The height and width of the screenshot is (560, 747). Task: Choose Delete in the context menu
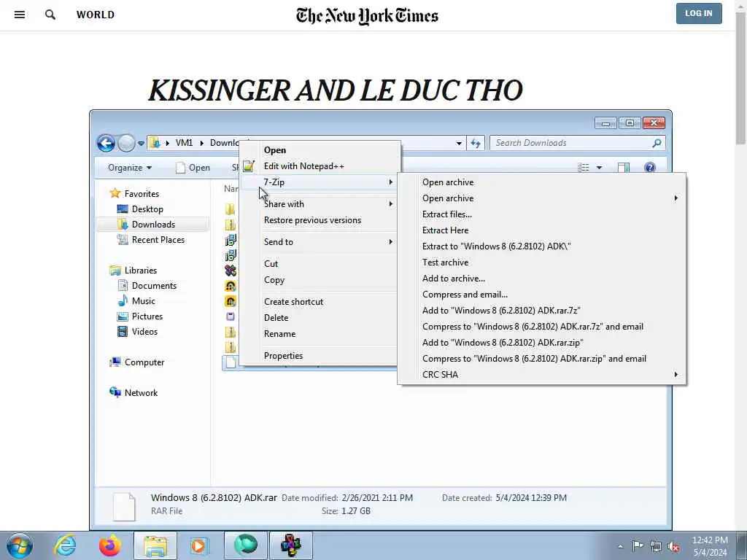[x=320, y=318]
